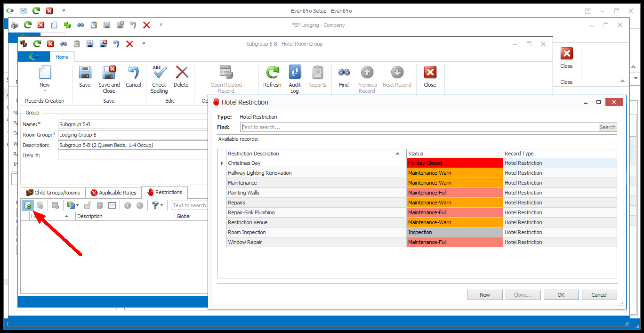This screenshot has height=333, width=644.
Task: Click the column layout icon in Restrictions toolbar
Action: click(112, 205)
